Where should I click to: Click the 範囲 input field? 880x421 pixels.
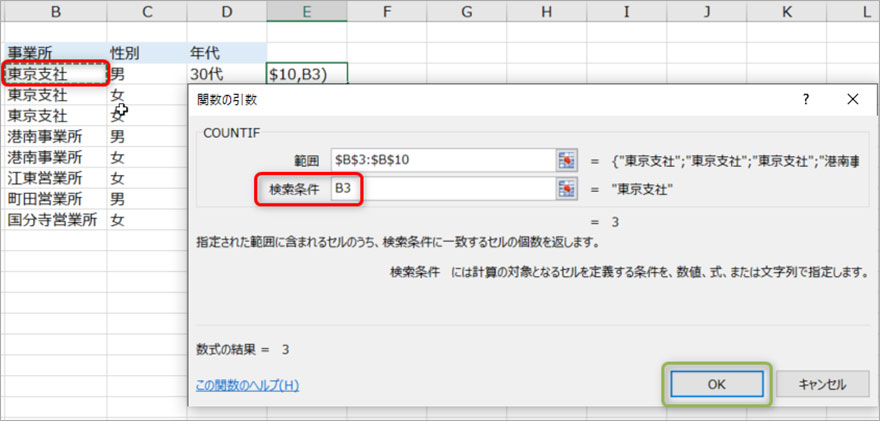443,161
